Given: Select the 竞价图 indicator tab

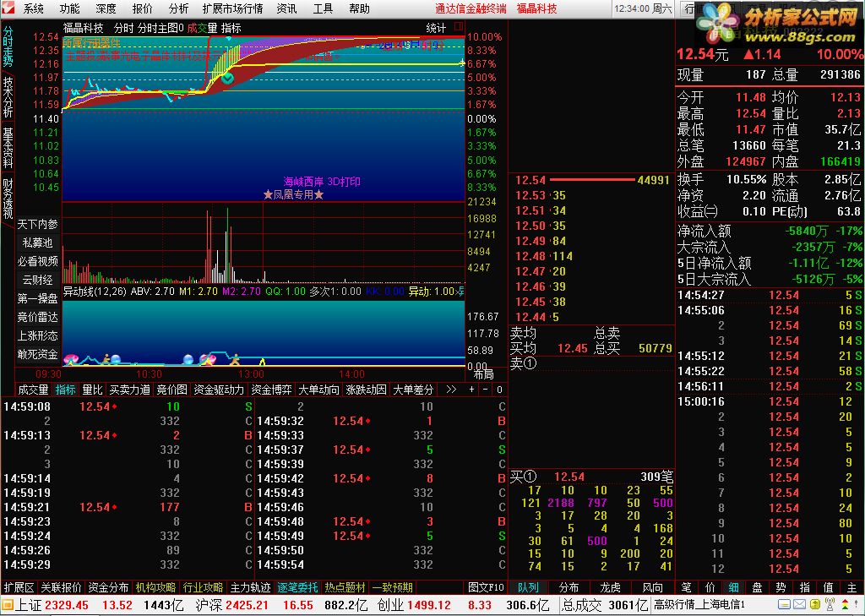Looking at the screenshot, I should point(171,390).
